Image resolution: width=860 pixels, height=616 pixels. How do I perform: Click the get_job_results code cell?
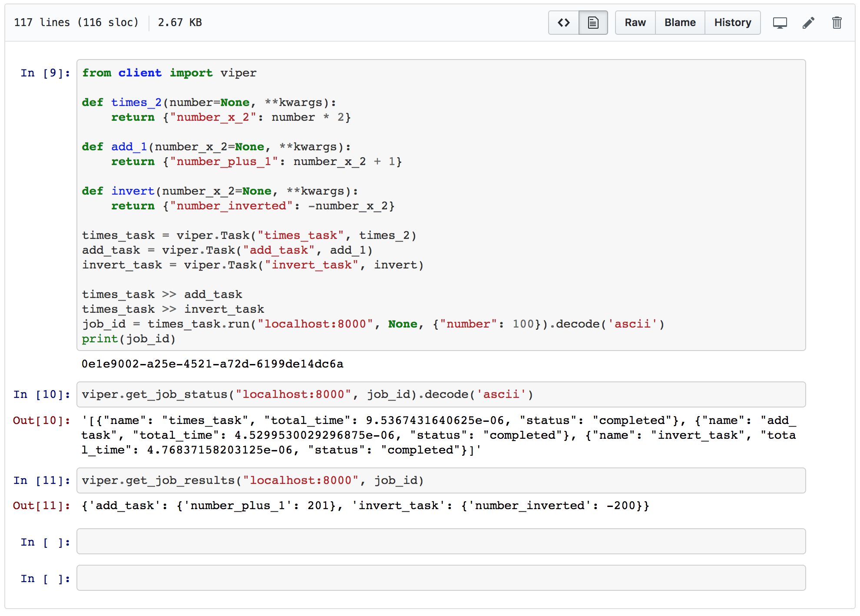(441, 480)
